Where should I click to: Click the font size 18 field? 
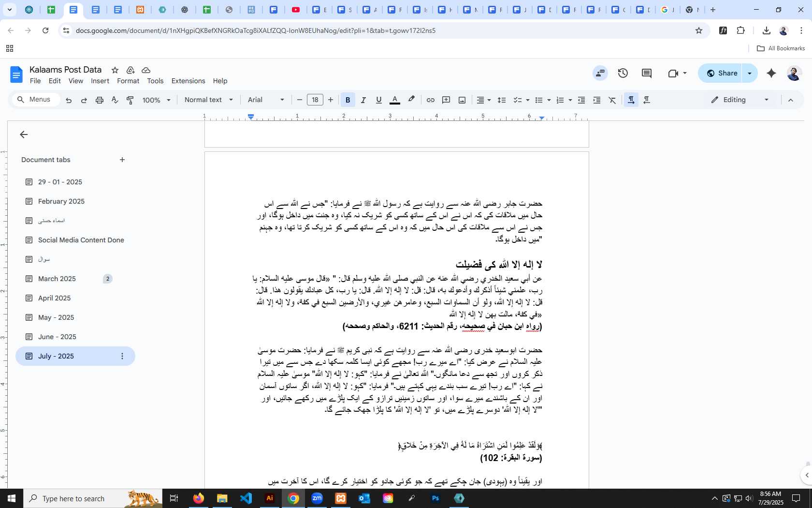[x=315, y=100]
